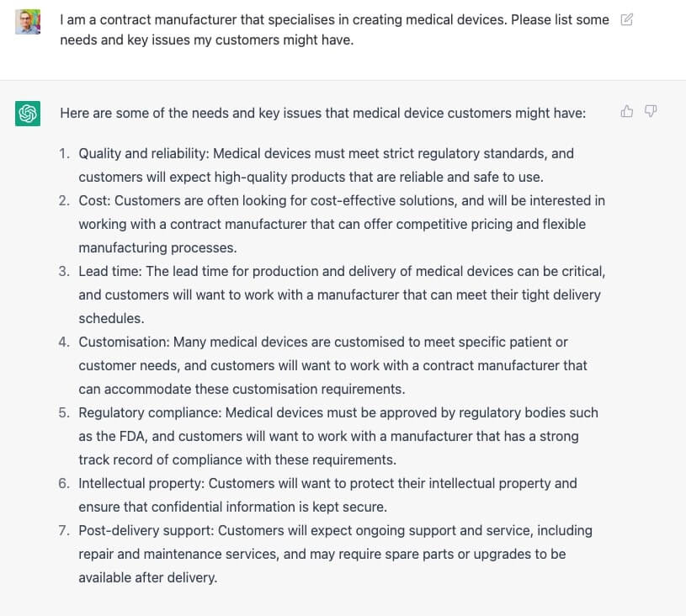
Task: Click the text 'available after delivery.'
Action: click(x=148, y=578)
